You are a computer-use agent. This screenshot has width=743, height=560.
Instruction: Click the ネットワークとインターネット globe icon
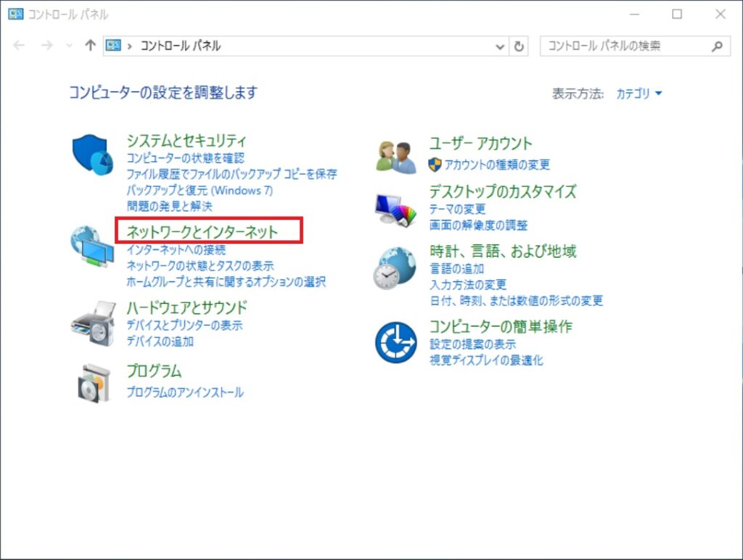coord(91,247)
